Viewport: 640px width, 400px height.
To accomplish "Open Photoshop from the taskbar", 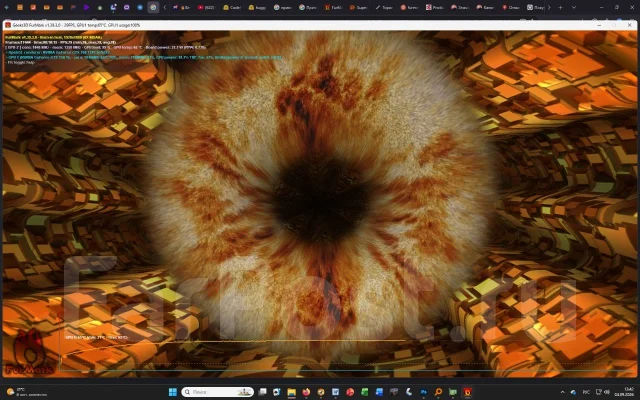I will click(x=424, y=392).
